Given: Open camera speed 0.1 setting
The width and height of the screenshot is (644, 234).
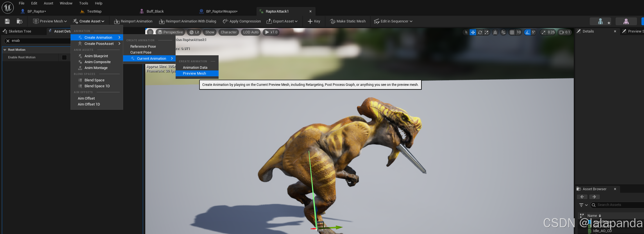Looking at the screenshot, I should pos(565,32).
